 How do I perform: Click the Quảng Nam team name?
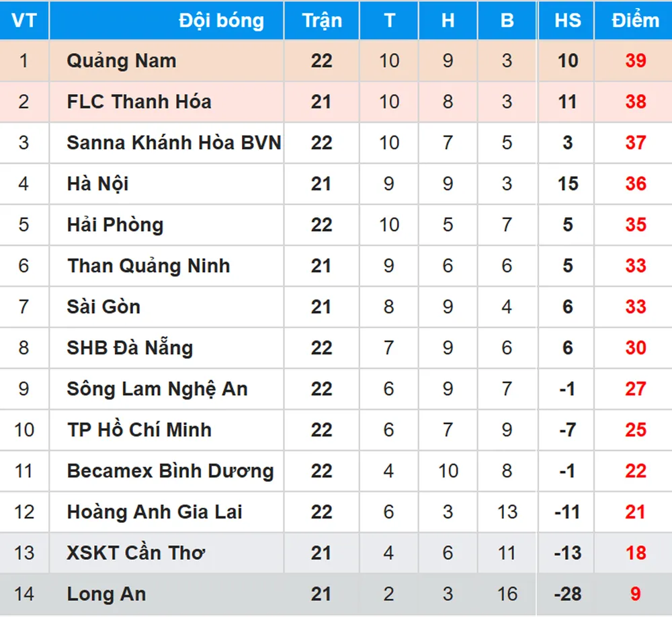pos(122,61)
